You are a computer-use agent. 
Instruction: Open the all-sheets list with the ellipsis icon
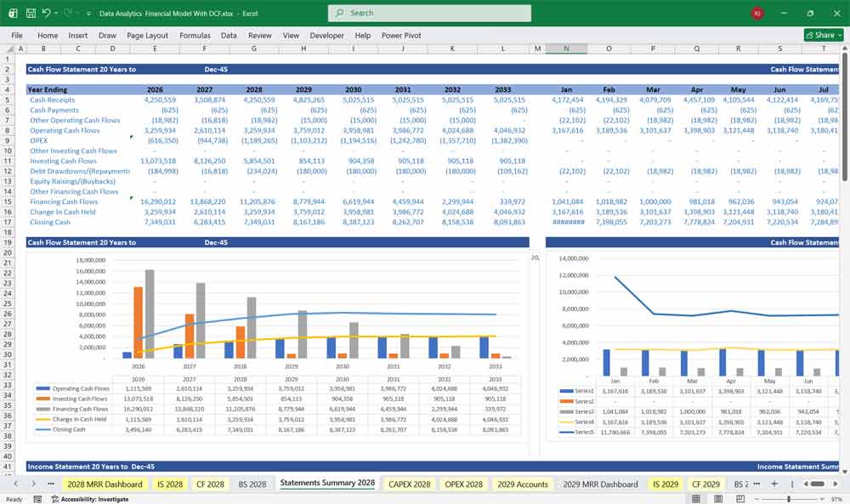click(x=51, y=484)
